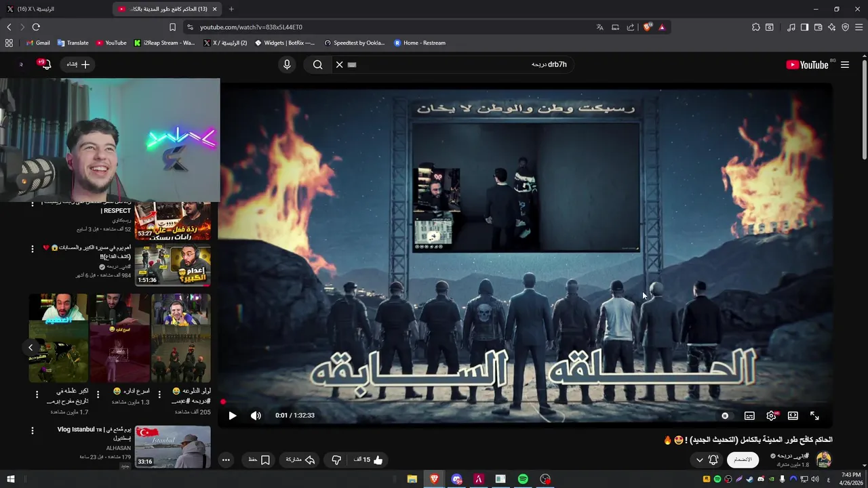This screenshot has height=488, width=868.
Task: Open the 53:27 RESPECT video thumbnail
Action: click(x=172, y=221)
